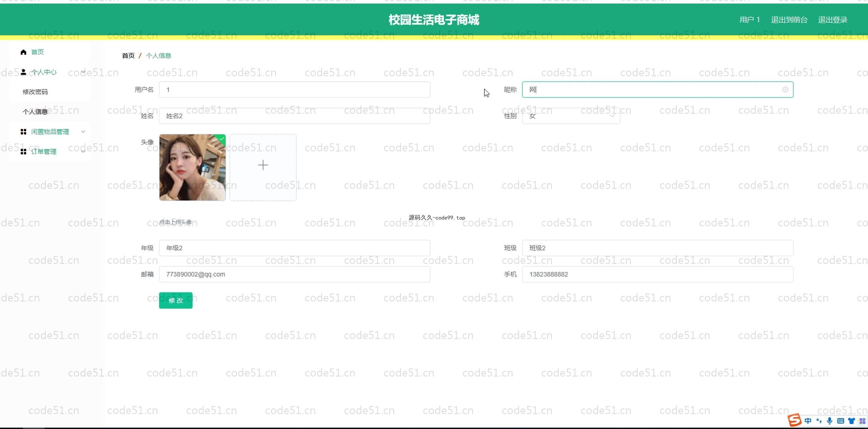Click 用户 1 in the header
The height and width of the screenshot is (429, 868).
pos(750,20)
